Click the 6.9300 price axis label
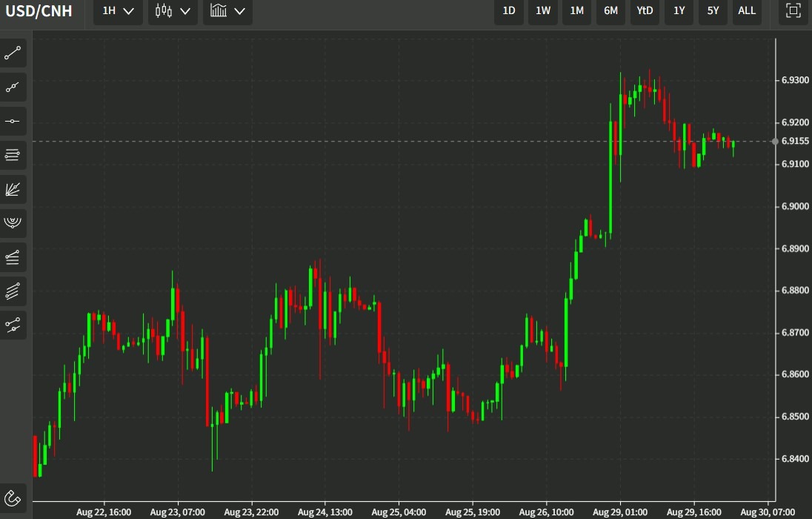 tap(795, 80)
